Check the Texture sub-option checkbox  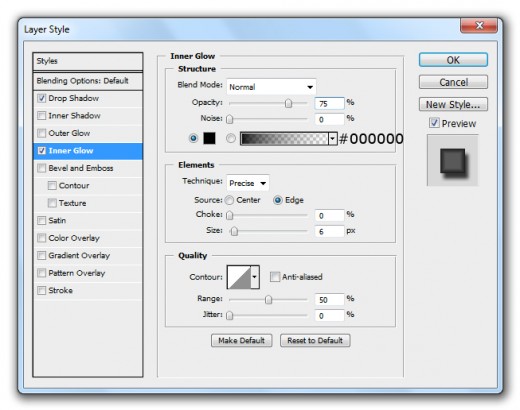52,203
